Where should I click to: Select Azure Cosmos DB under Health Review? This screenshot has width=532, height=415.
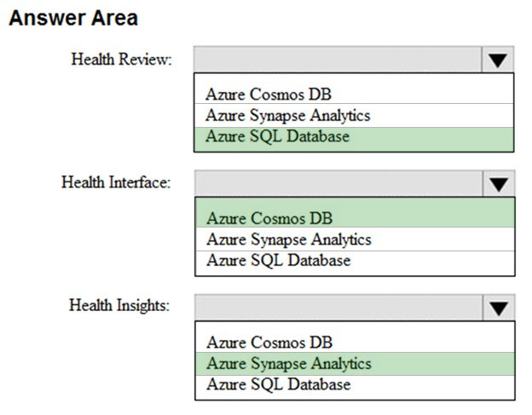pyautogui.click(x=354, y=95)
